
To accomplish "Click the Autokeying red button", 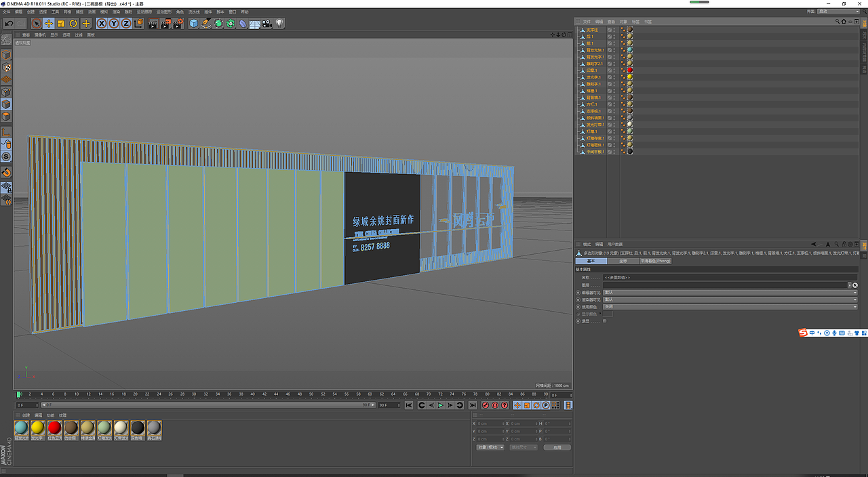I will [494, 405].
